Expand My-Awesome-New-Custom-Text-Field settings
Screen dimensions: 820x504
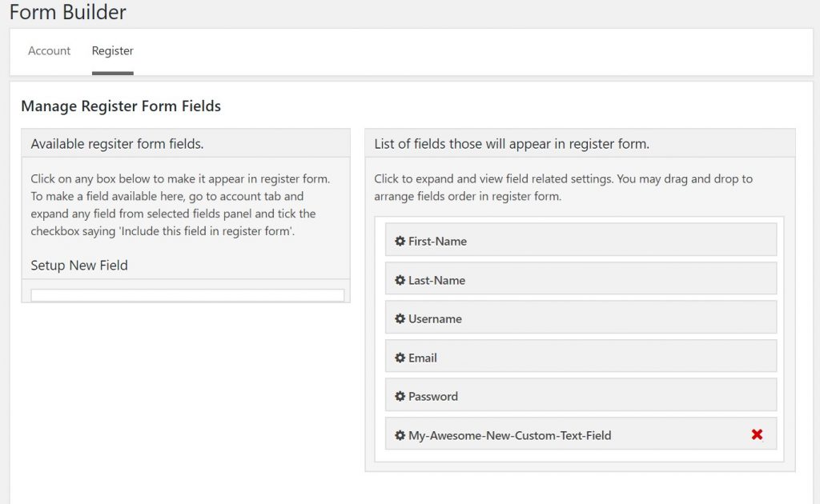click(581, 434)
